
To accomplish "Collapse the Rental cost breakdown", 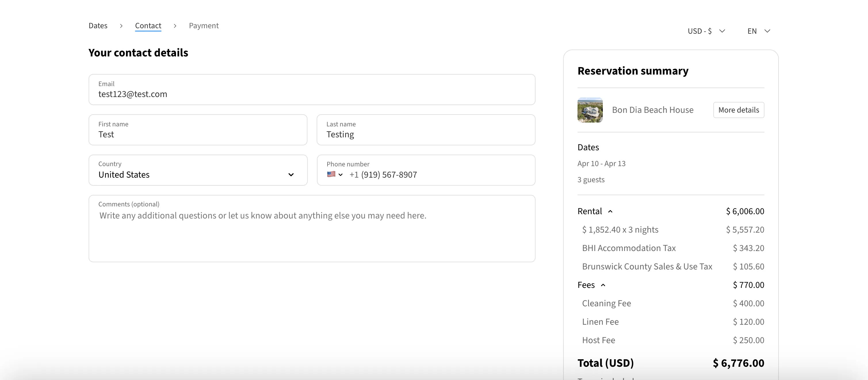I will point(610,211).
